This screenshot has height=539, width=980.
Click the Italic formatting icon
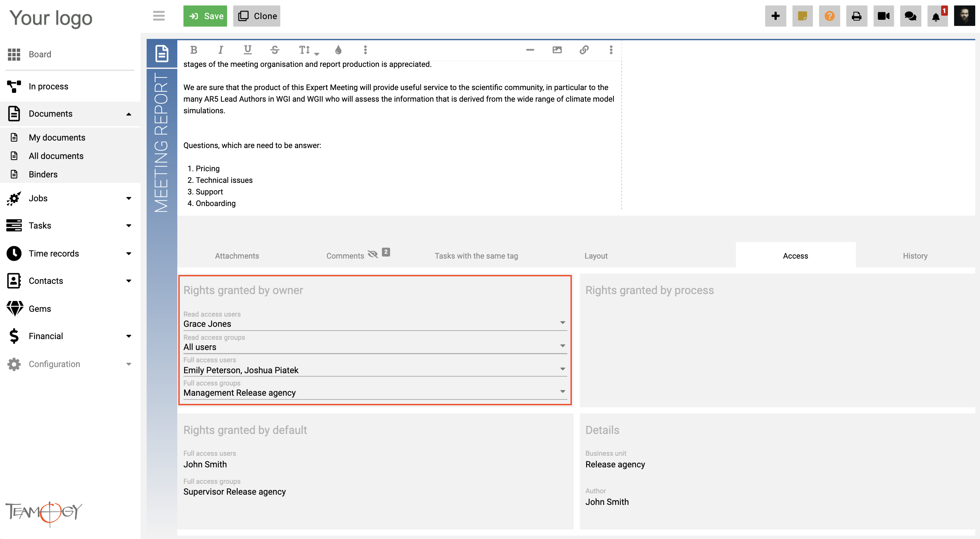(x=220, y=50)
